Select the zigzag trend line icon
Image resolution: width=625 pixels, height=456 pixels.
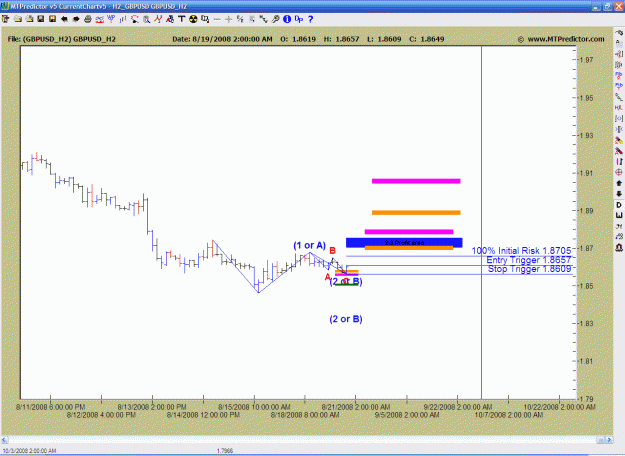[x=263, y=19]
